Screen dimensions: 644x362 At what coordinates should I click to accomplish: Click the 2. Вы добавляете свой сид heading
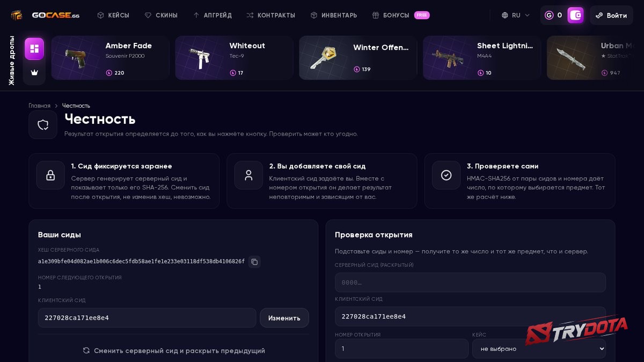click(317, 166)
